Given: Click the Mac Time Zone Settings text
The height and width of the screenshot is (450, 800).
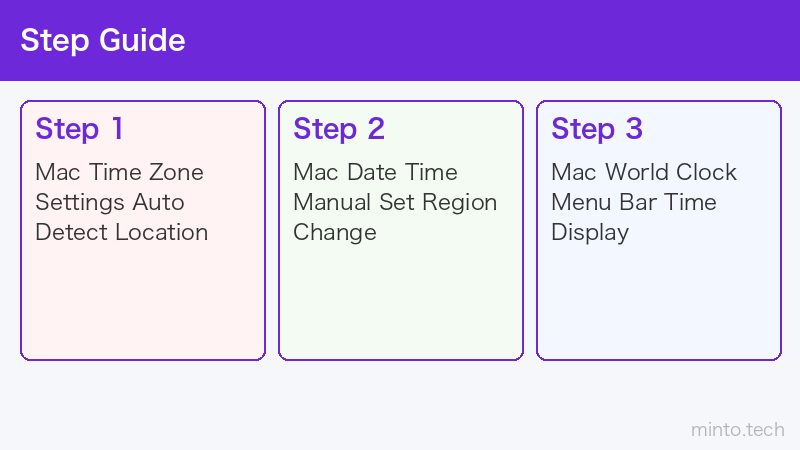Looking at the screenshot, I should point(121,202).
